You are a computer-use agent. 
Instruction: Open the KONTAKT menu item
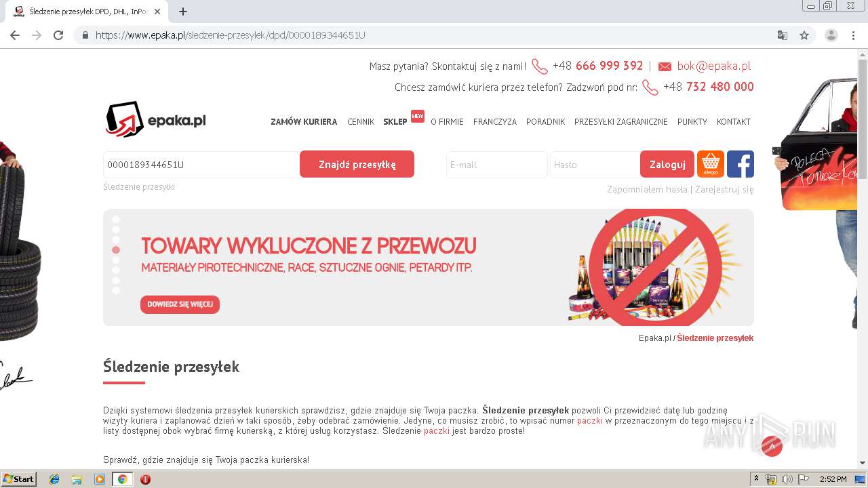pos(734,122)
